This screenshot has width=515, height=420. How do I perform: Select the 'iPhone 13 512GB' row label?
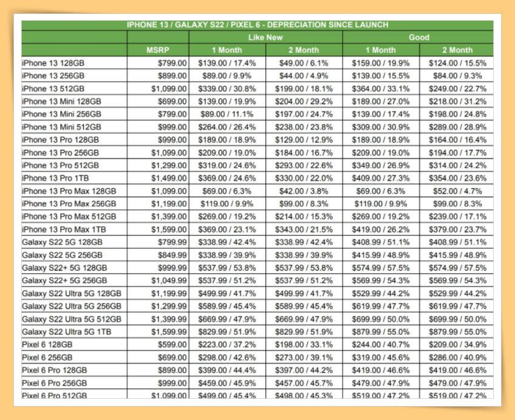[x=53, y=89]
